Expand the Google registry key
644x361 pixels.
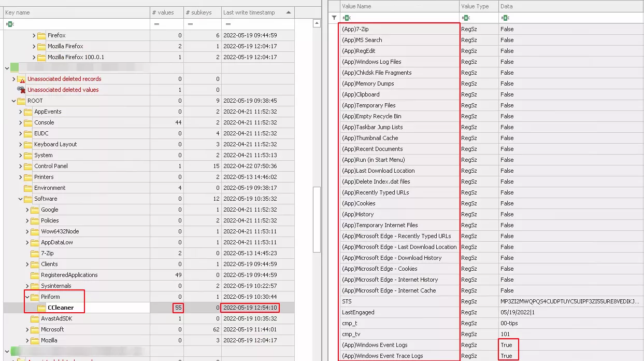[x=26, y=210]
